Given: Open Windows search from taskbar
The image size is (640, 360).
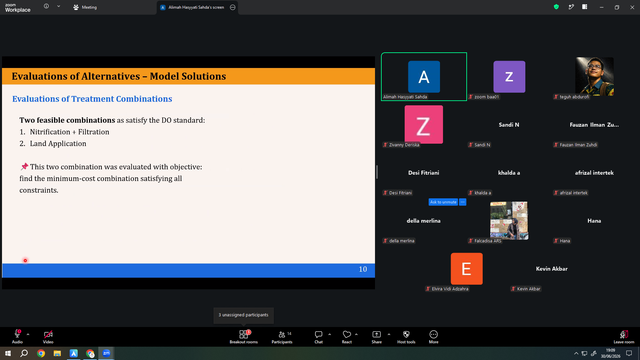Looking at the screenshot, I should [24, 353].
